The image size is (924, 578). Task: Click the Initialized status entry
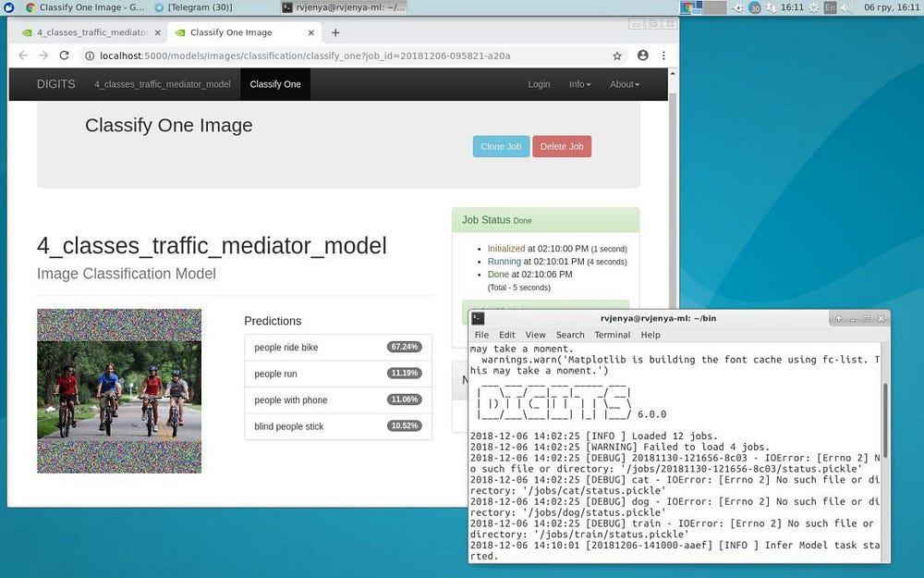point(557,249)
